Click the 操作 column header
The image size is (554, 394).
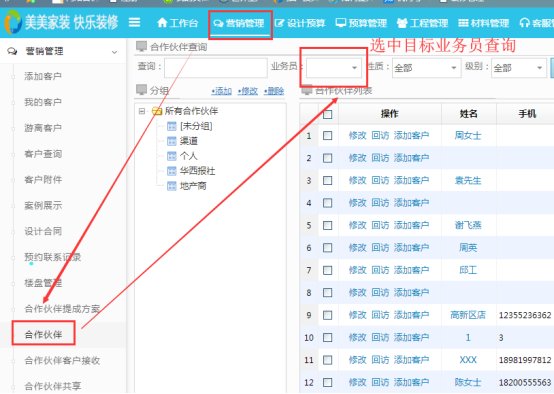click(389, 114)
